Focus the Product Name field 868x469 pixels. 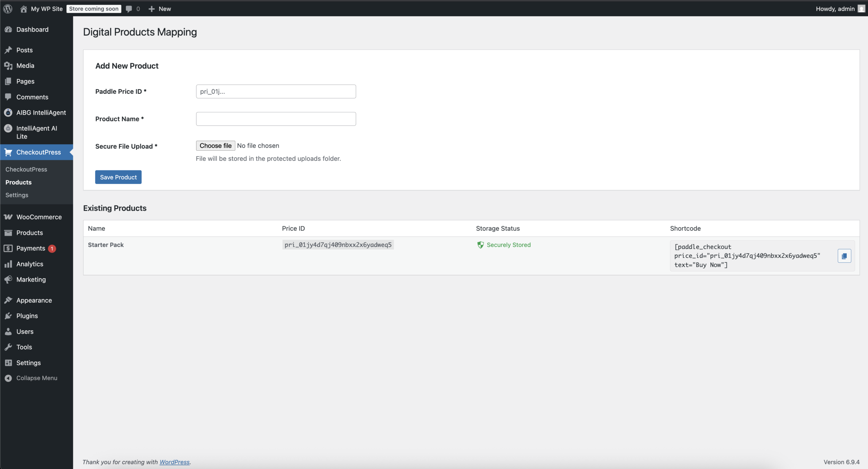276,119
